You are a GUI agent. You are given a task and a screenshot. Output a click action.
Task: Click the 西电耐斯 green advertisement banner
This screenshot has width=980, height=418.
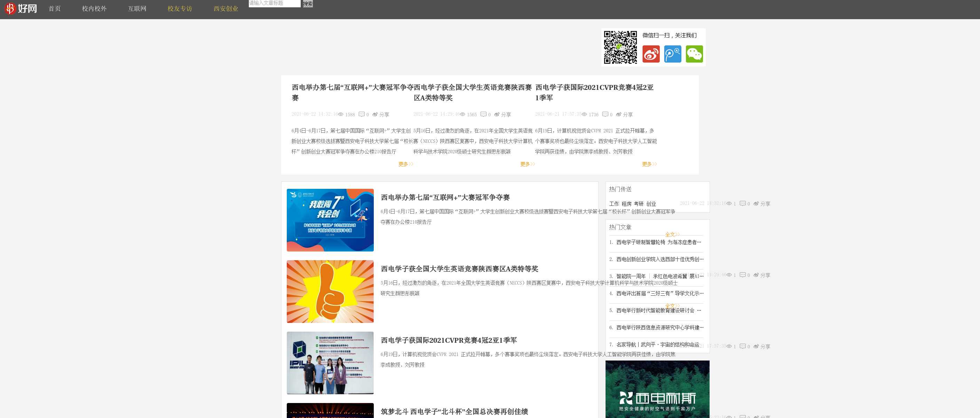(657, 389)
